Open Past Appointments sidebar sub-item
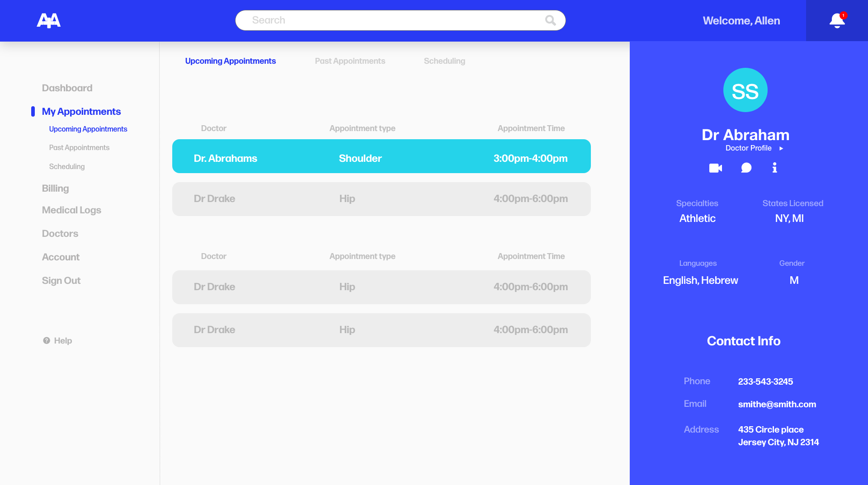Image resolution: width=868 pixels, height=485 pixels. click(79, 148)
